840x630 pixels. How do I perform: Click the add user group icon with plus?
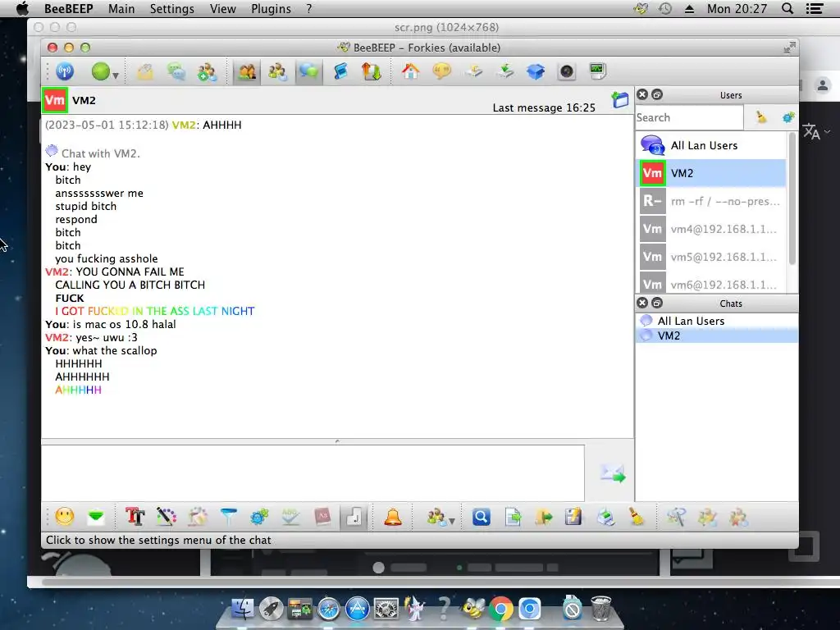207,72
